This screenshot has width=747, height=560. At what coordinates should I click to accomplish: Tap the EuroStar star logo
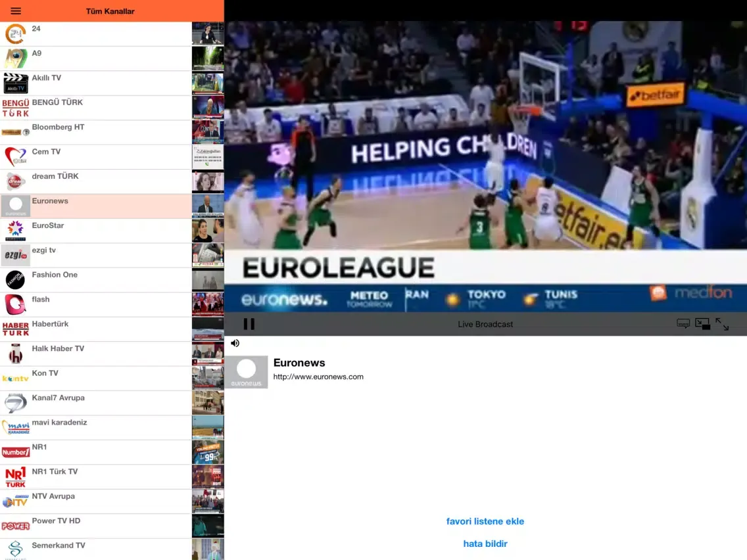click(16, 231)
